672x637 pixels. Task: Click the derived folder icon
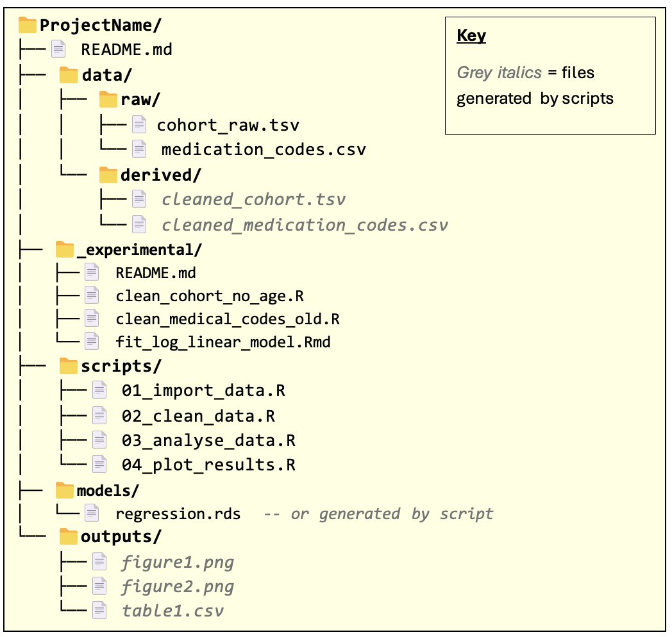[x=108, y=174]
